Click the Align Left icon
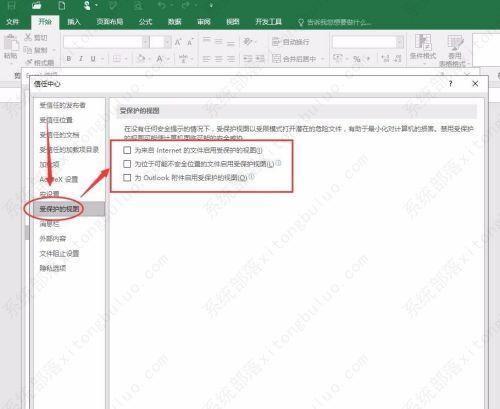Image resolution: width=500 pixels, height=409 pixels. 207,59
